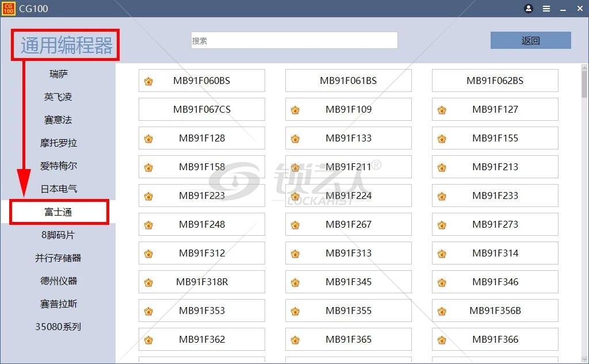Open the 赛意法 category
This screenshot has height=364, width=589.
point(58,120)
